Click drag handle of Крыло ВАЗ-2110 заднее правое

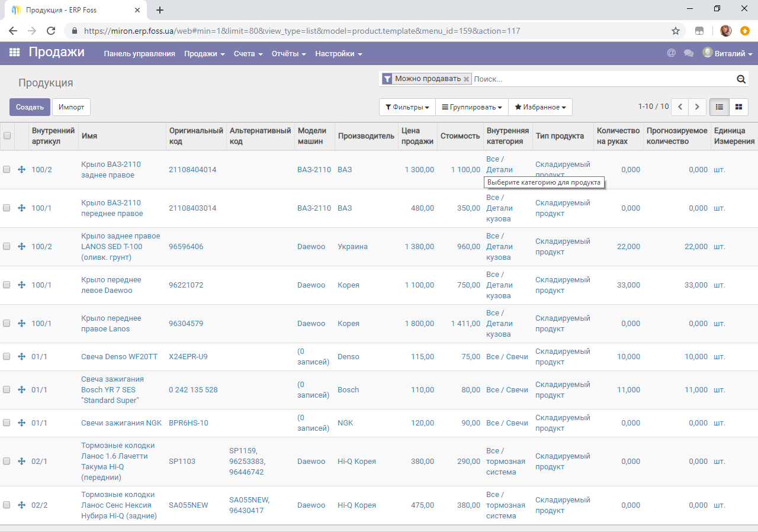(x=22, y=169)
